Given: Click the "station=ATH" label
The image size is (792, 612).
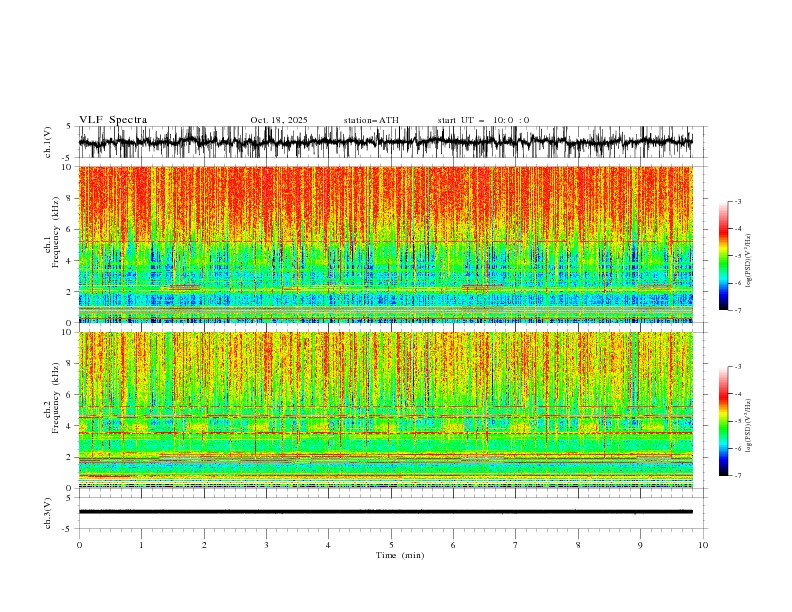Looking at the screenshot, I should click(371, 120).
